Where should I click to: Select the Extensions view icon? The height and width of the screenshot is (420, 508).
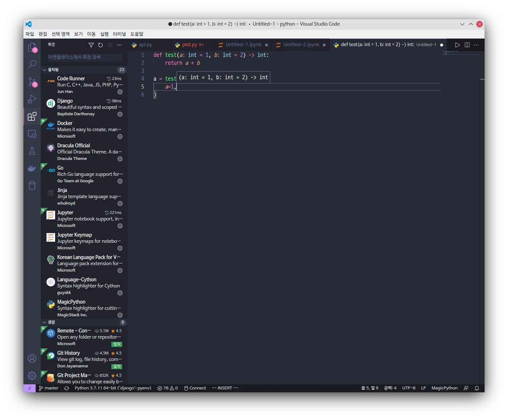tap(32, 116)
